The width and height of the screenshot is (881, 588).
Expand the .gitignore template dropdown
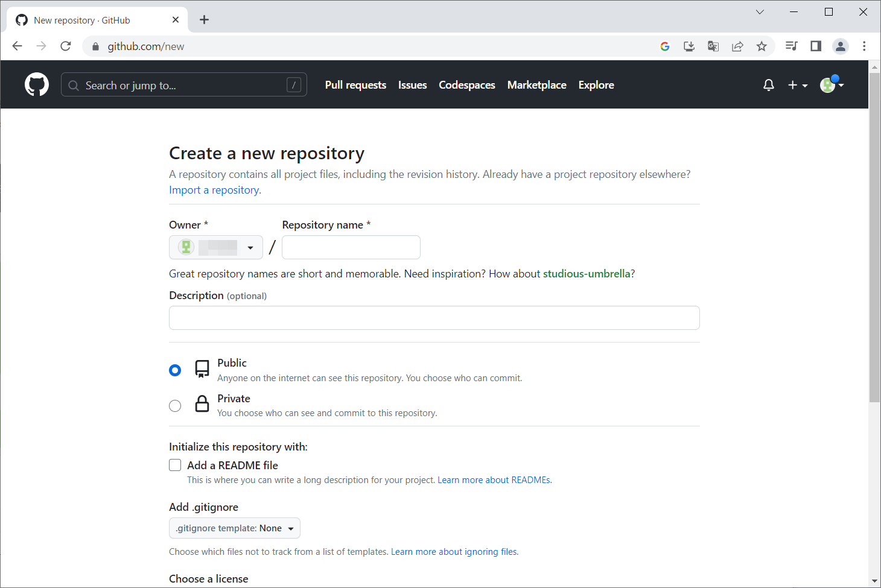pyautogui.click(x=235, y=528)
